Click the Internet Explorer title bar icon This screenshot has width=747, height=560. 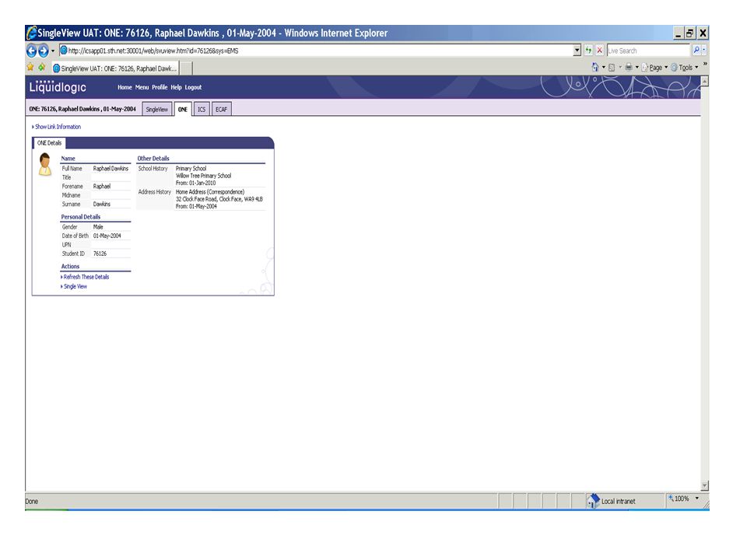coord(31,33)
